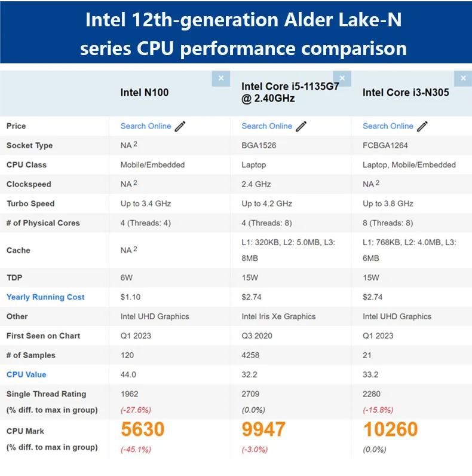
Task: Open the Yearly Running Cost link
Action: coord(45,297)
